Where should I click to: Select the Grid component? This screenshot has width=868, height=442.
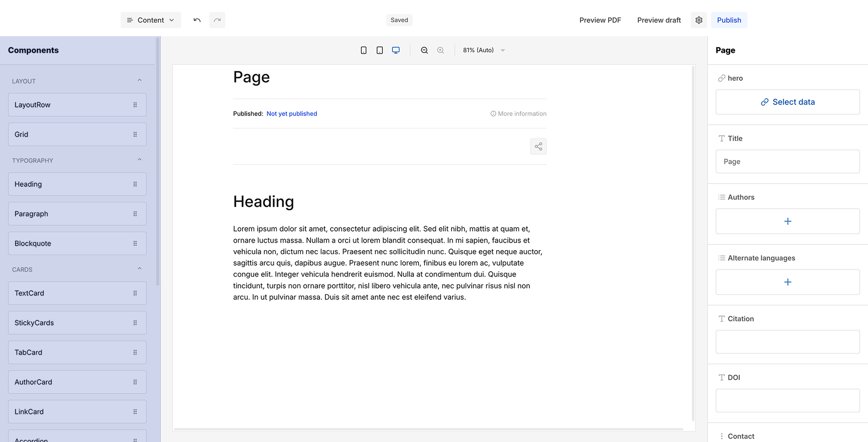[x=77, y=135]
